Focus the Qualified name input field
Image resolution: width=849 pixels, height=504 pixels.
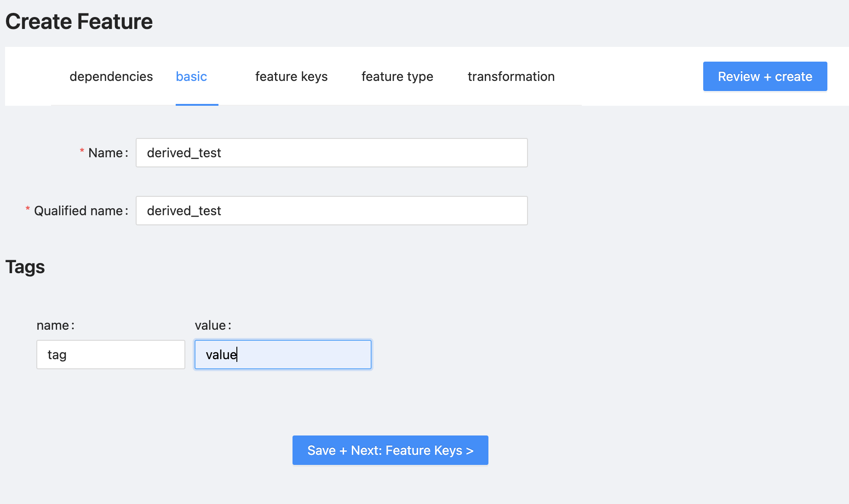[332, 211]
